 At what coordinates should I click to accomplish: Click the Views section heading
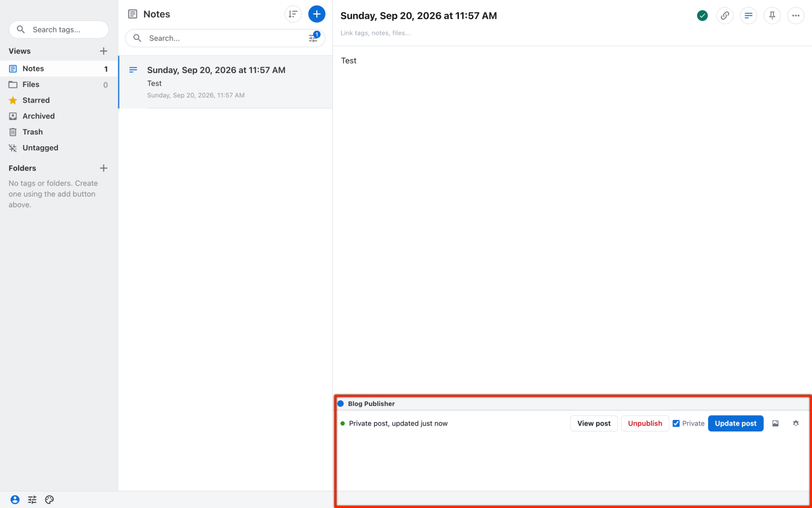(20, 51)
